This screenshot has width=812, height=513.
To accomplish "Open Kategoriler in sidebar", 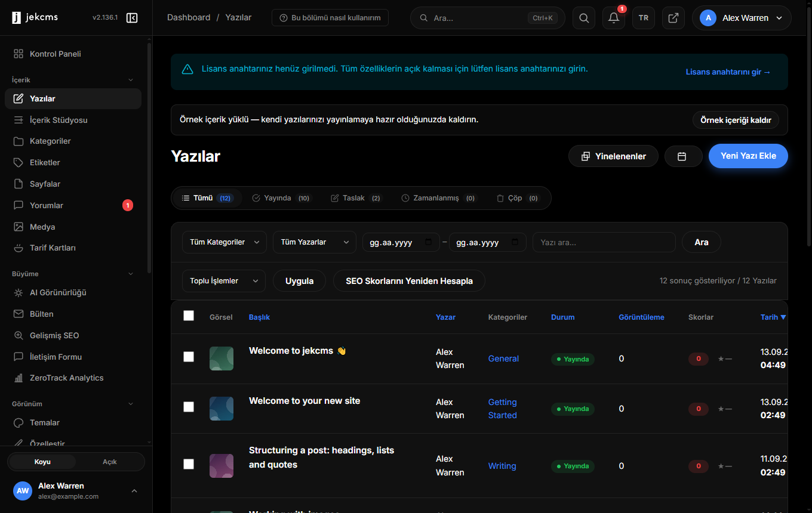I will (x=73, y=141).
